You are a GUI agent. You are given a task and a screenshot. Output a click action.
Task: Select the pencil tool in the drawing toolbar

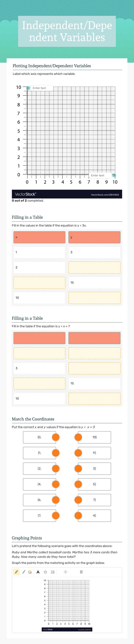pos(16,572)
